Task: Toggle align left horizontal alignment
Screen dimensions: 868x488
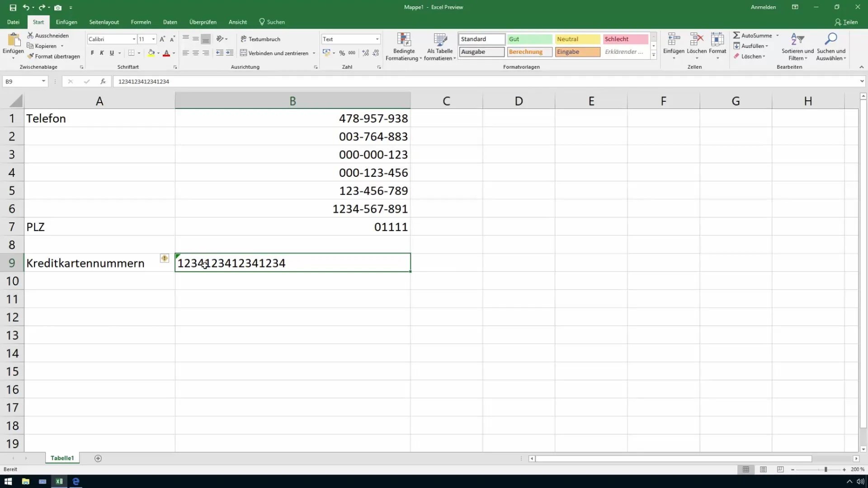Action: (185, 53)
